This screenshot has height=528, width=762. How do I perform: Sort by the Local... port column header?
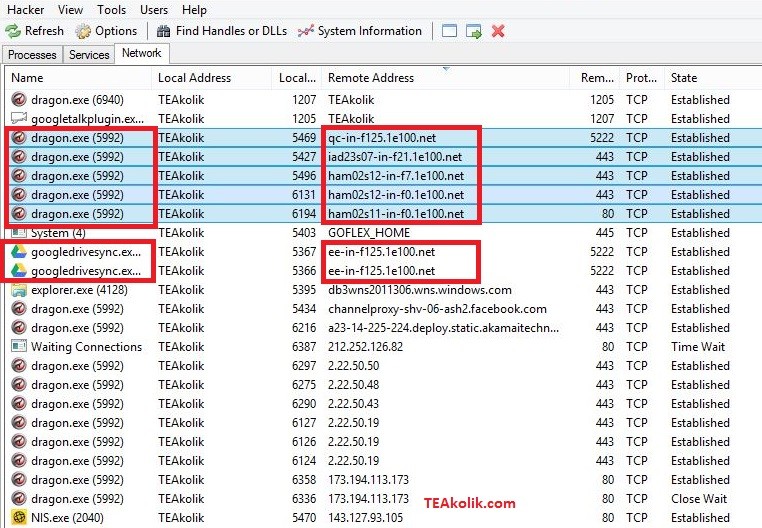(x=296, y=78)
